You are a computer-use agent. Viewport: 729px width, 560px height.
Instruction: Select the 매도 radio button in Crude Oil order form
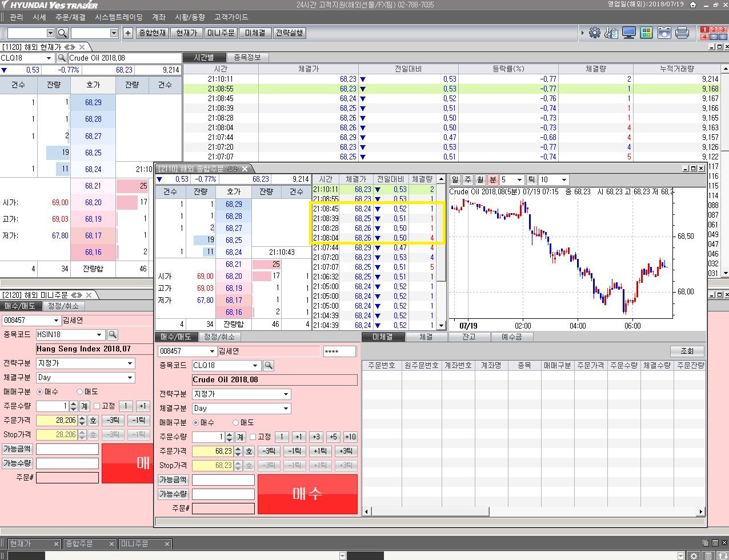(235, 422)
